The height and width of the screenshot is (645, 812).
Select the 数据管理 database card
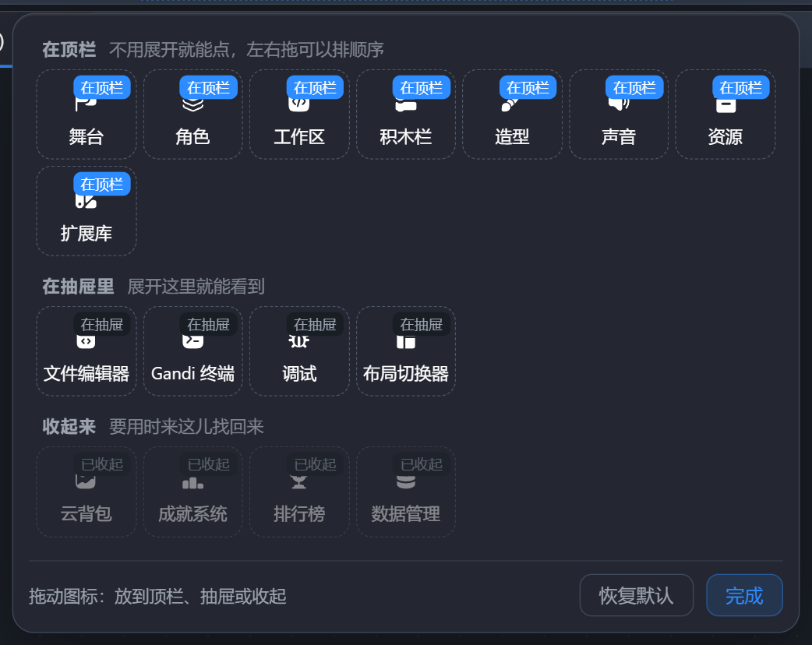pos(406,492)
